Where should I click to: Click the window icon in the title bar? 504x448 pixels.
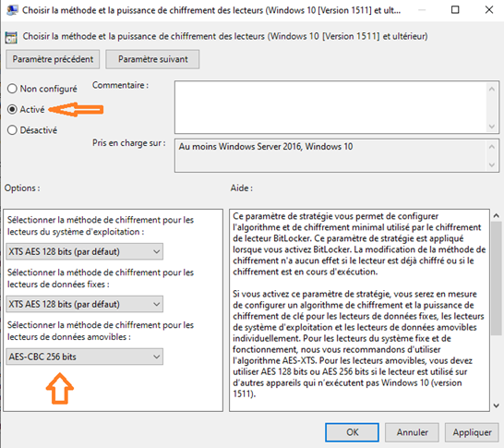(12, 10)
